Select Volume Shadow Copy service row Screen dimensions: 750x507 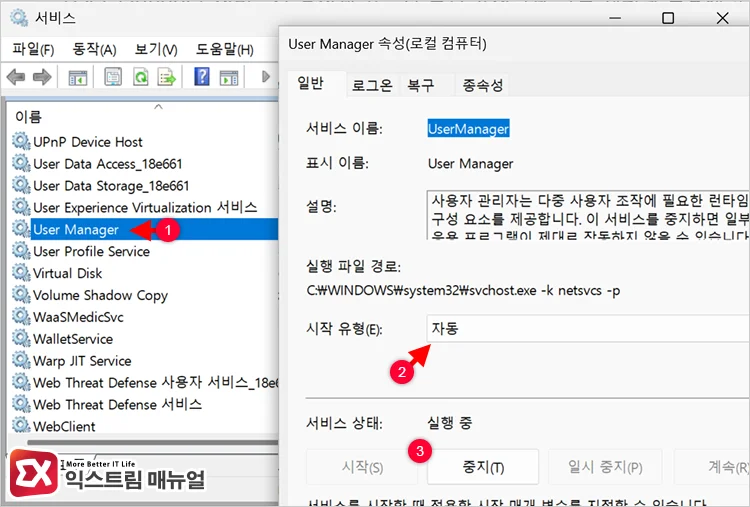click(145, 295)
